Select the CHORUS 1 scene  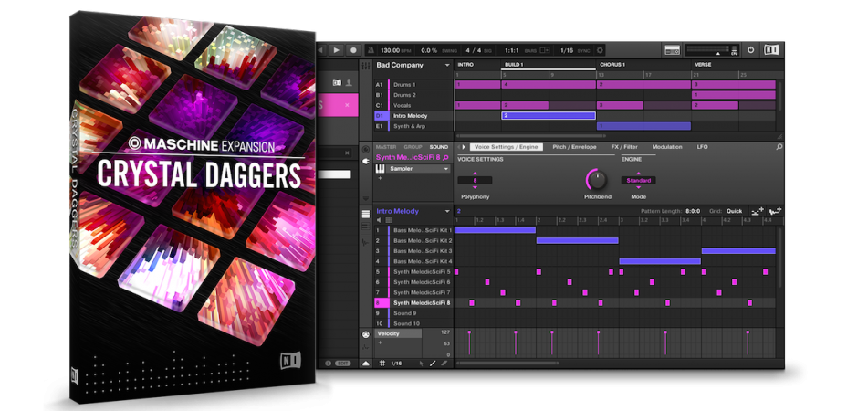click(x=612, y=65)
